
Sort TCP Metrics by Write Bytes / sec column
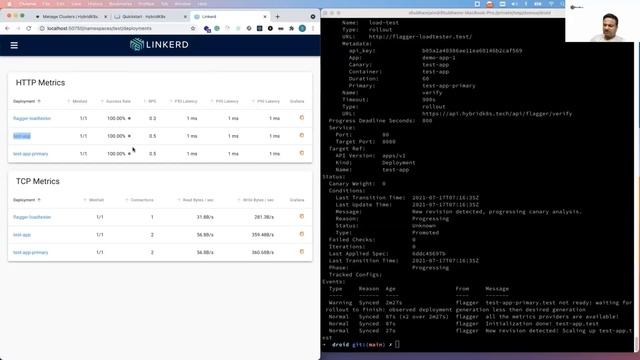point(256,200)
